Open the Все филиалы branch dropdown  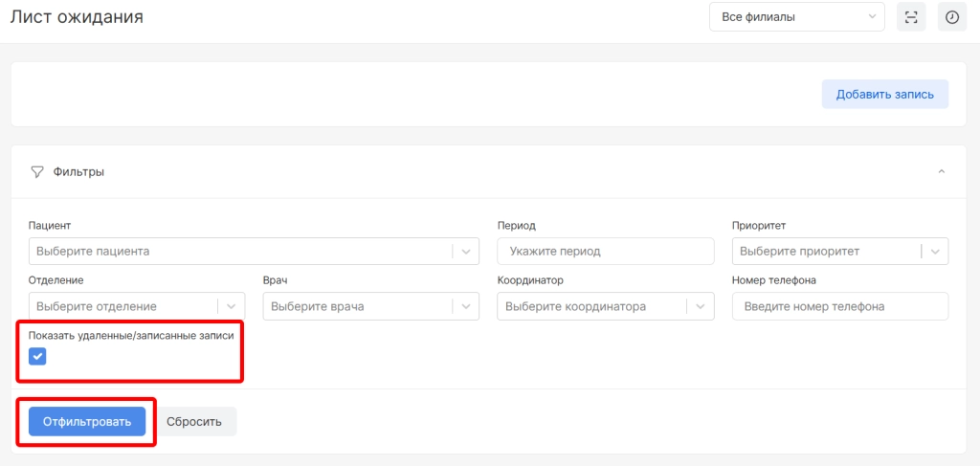pyautogui.click(x=796, y=17)
